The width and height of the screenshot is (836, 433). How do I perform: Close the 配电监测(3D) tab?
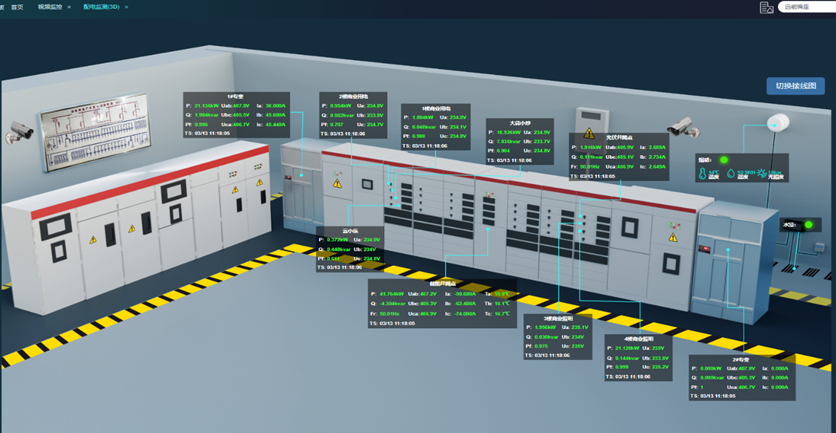pyautogui.click(x=127, y=6)
